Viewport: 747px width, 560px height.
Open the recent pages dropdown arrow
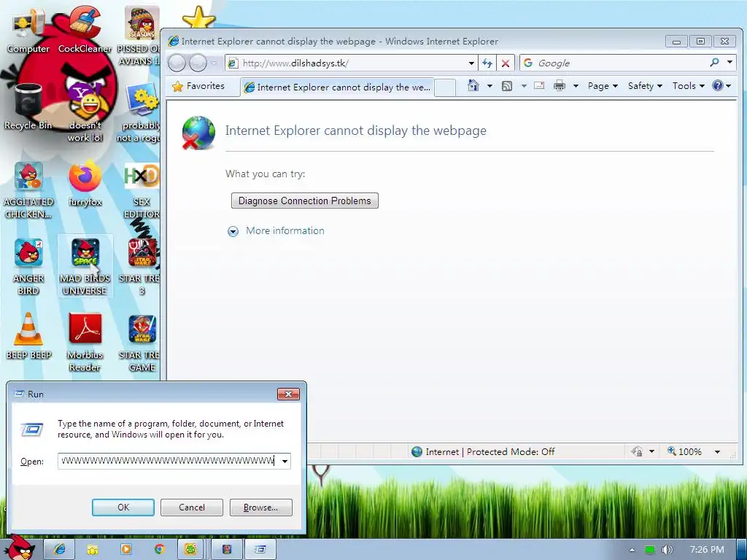tap(214, 63)
